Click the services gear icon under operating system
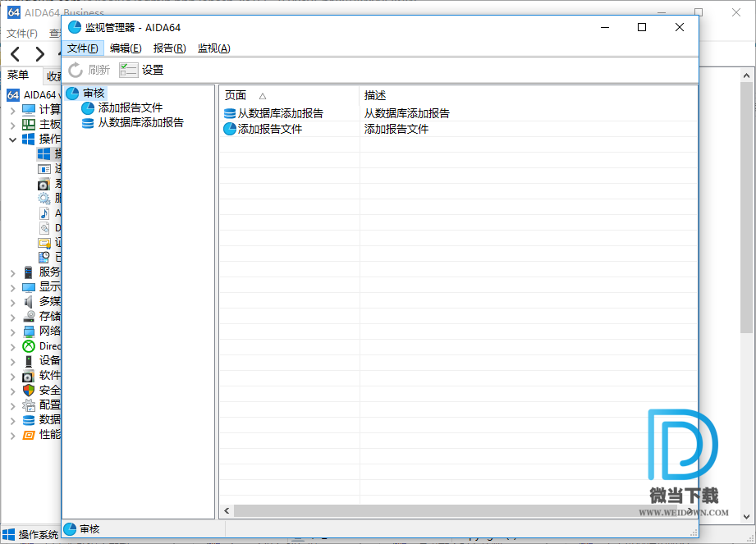 coord(44,199)
